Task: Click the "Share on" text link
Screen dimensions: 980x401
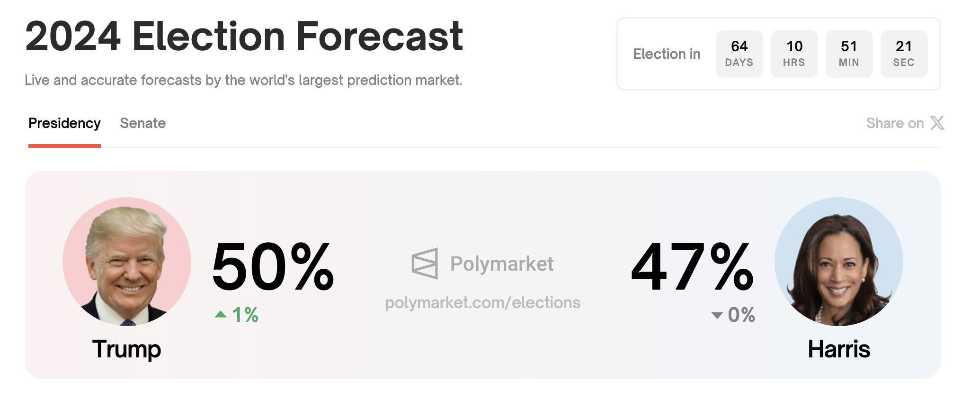Action: [894, 123]
